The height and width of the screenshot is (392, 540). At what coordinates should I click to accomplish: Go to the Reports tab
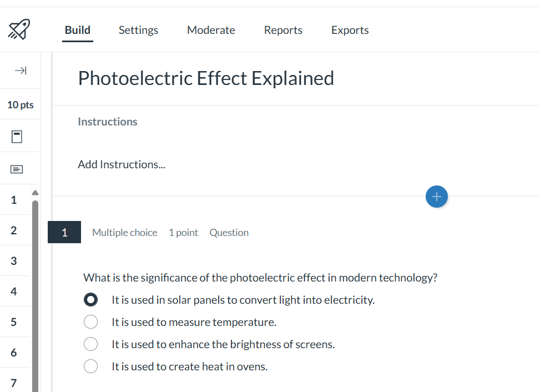(x=283, y=30)
